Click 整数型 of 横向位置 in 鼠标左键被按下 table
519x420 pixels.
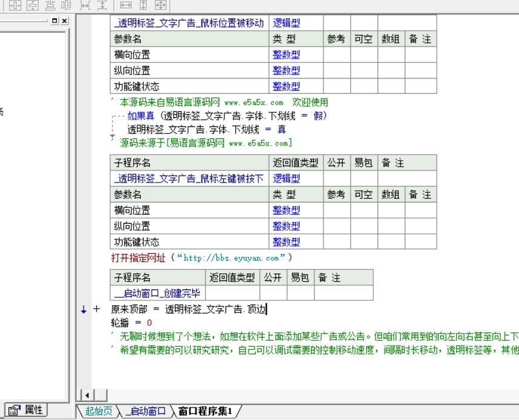coord(286,210)
